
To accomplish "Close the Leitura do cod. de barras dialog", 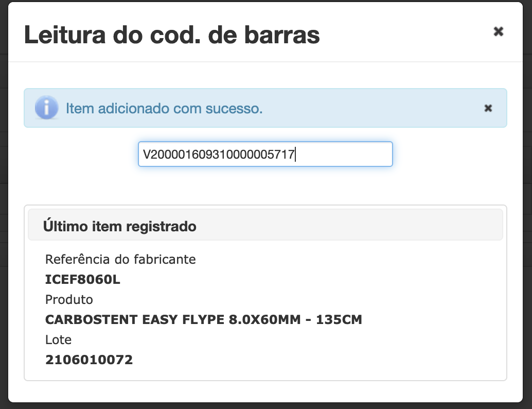I will point(498,31).
